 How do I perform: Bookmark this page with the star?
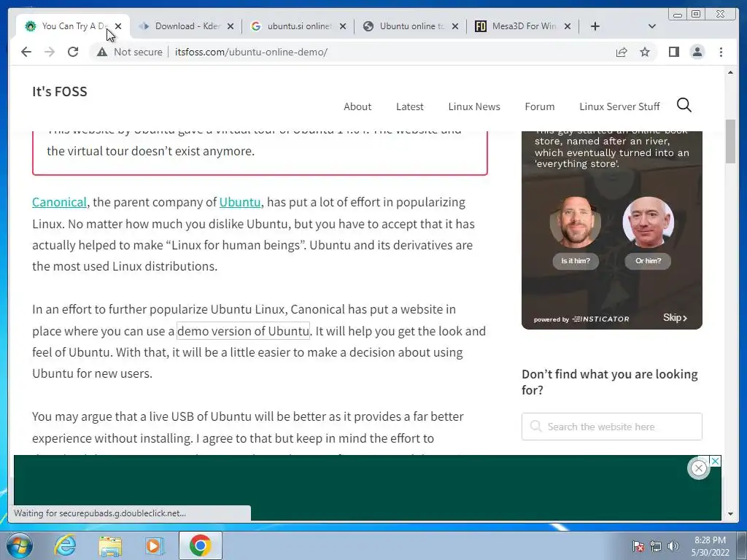pos(645,52)
